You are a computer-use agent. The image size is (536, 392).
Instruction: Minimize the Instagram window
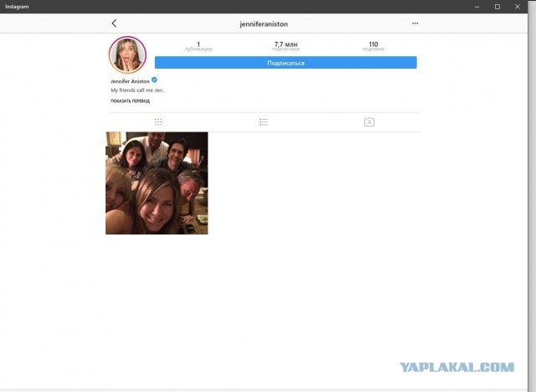477,7
